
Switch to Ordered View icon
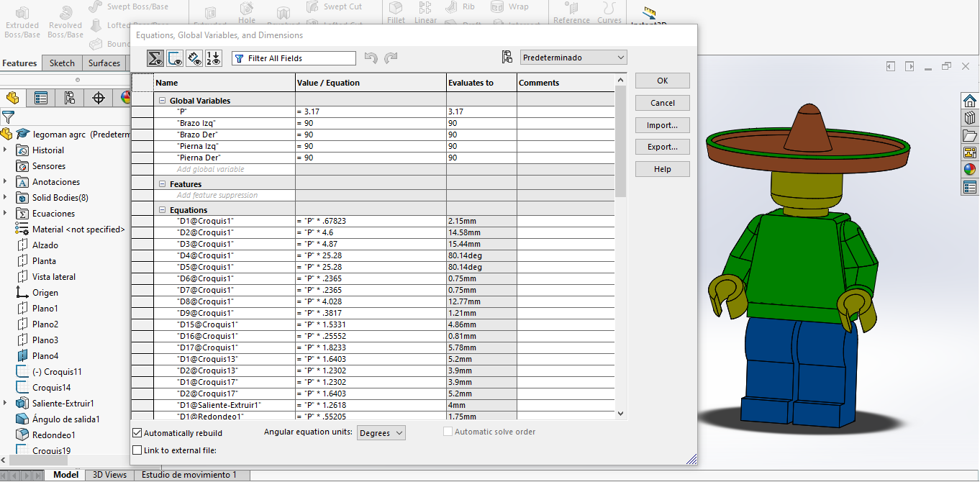click(214, 58)
